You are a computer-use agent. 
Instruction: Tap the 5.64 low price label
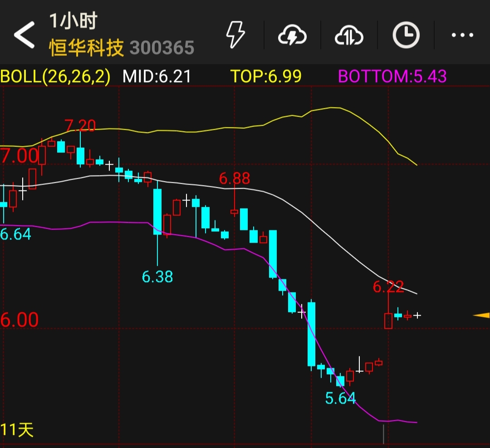tap(340, 398)
